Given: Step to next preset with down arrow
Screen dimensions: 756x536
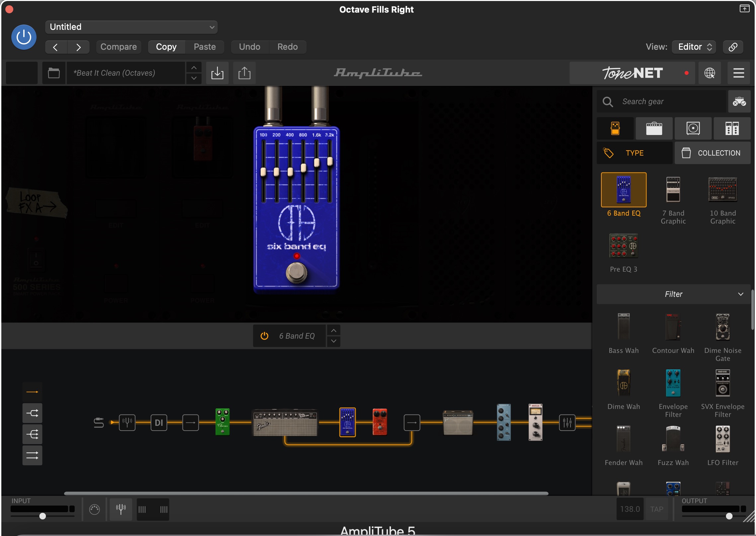Looking at the screenshot, I should click(194, 78).
